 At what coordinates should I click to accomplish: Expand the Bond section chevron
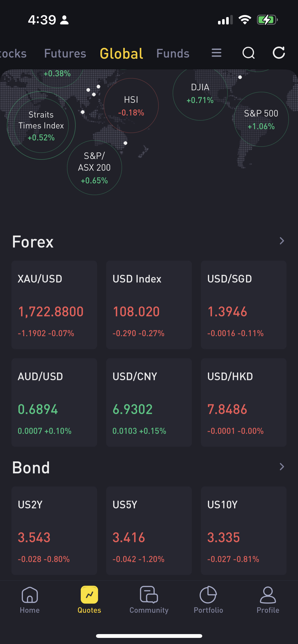click(x=282, y=467)
